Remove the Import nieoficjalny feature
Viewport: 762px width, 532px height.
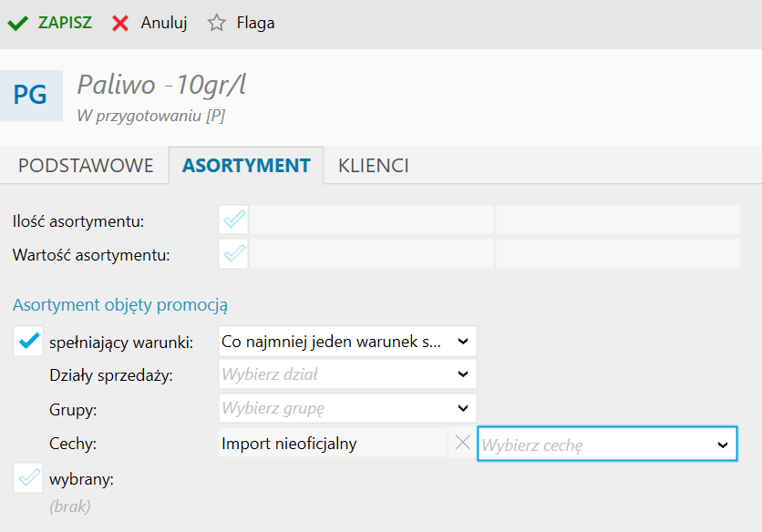(x=462, y=444)
